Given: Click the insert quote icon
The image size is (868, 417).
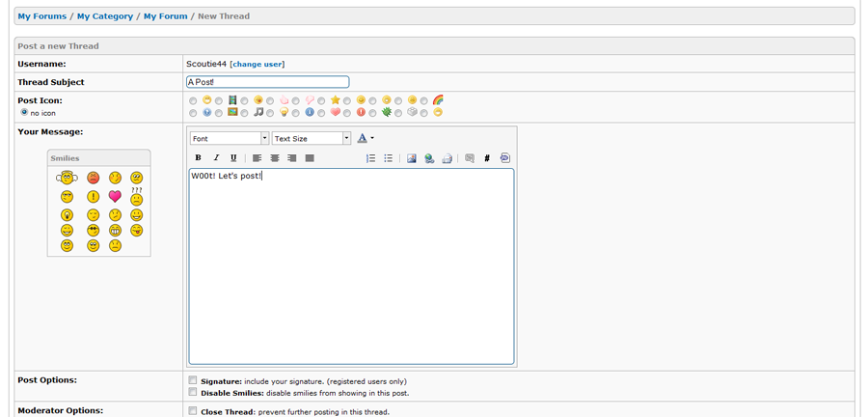Looking at the screenshot, I should (x=470, y=158).
